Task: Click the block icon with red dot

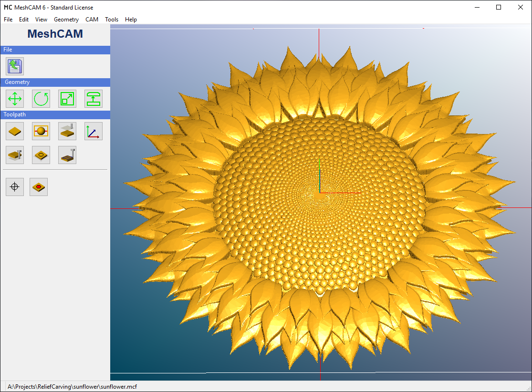Action: (x=39, y=187)
